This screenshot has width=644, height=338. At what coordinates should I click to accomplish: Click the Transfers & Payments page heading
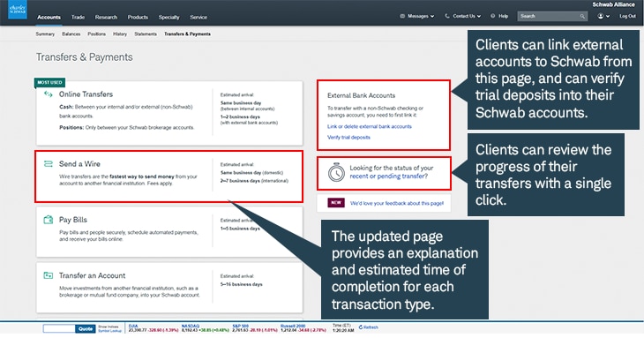84,57
